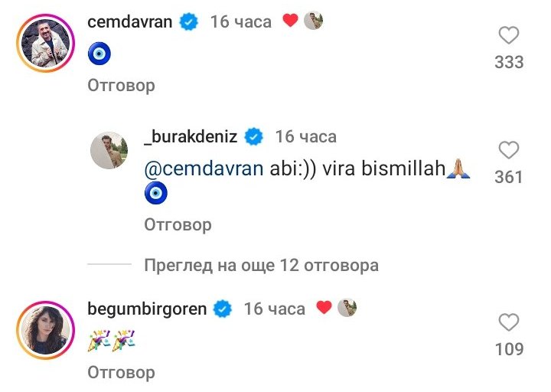This screenshot has width=551, height=392.
Task: Open begumbirgoren's profile picture
Action: (x=46, y=330)
